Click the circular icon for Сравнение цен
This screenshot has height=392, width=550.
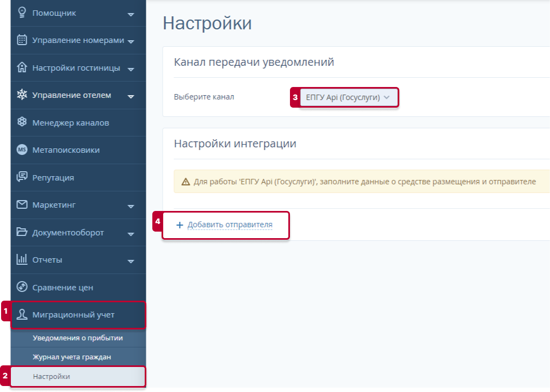coord(22,287)
